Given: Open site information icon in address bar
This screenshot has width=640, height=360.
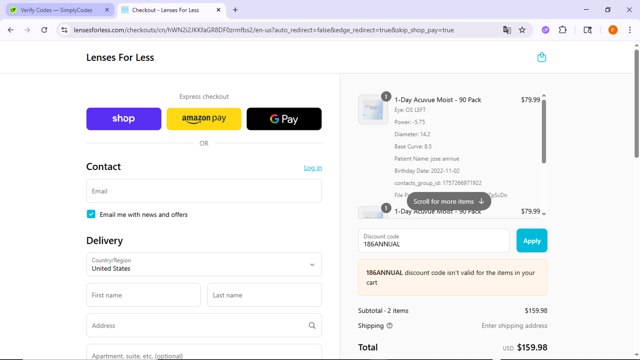Looking at the screenshot, I should [x=64, y=30].
